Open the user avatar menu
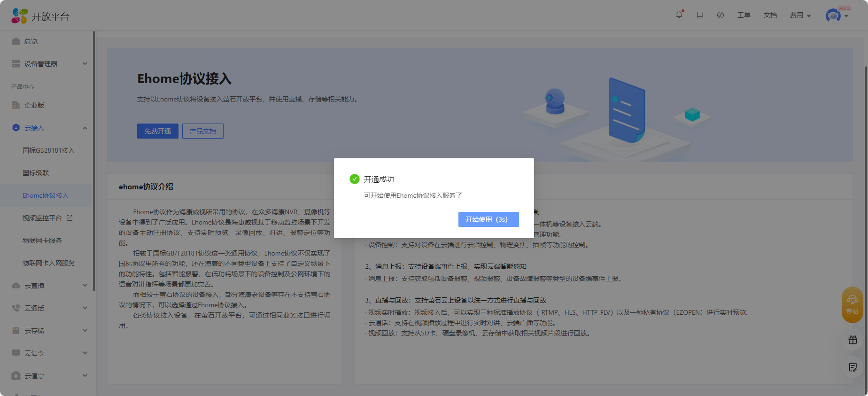The image size is (868, 396). coord(833,16)
